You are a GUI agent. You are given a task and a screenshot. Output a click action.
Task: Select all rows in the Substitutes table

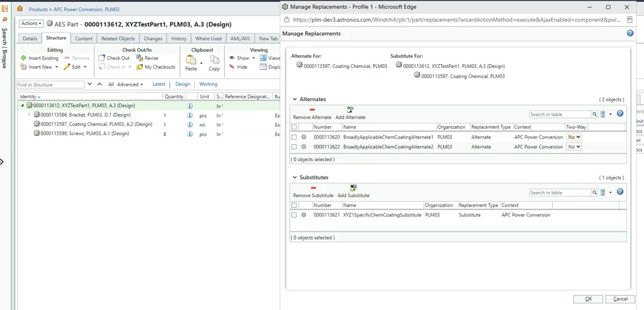tap(294, 205)
